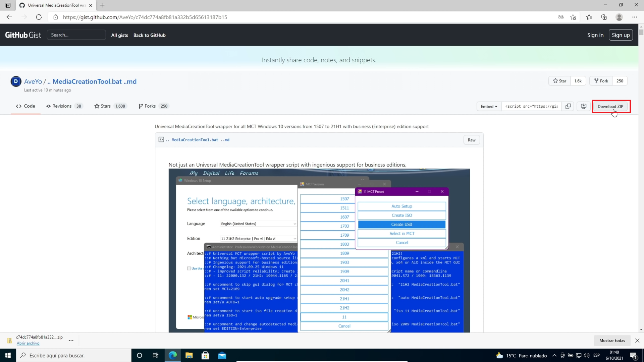Screen dimensions: 644x362
Task: Open the Forks tab
Action: pos(150,106)
